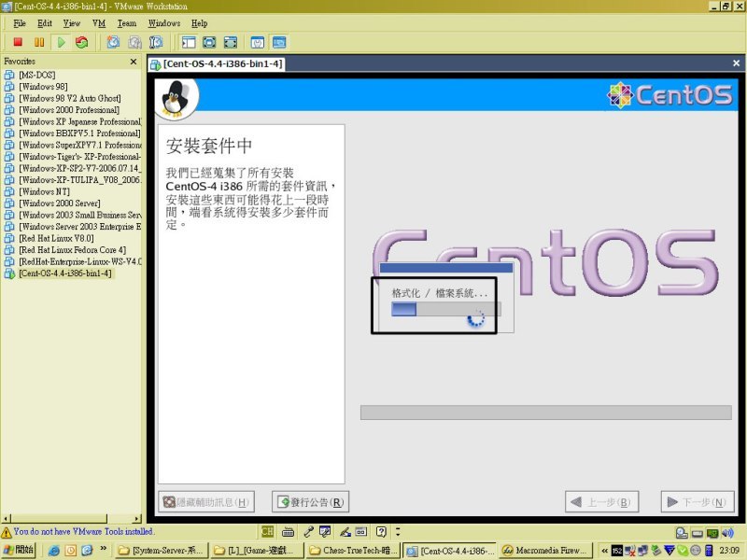The width and height of the screenshot is (747, 560).
Task: Click the Internet Explorer quick launch icon
Action: tap(54, 551)
